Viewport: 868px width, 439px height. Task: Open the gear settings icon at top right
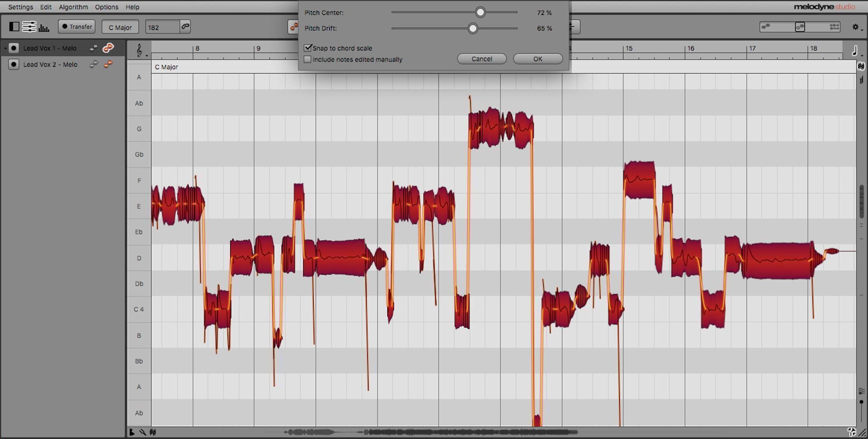(x=855, y=26)
